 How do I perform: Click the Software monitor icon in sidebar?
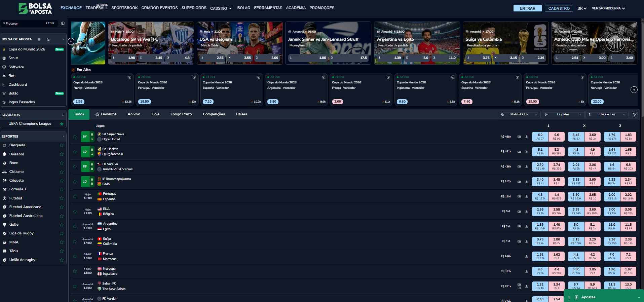[4, 67]
